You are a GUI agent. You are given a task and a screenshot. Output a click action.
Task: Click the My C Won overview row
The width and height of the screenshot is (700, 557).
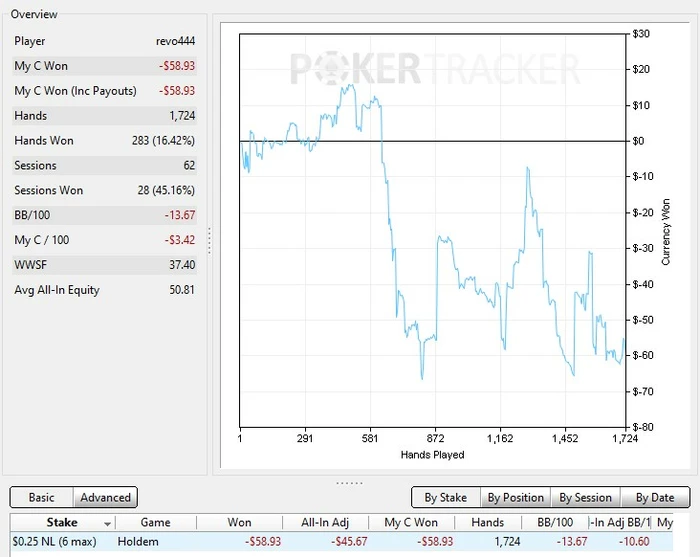pos(104,66)
